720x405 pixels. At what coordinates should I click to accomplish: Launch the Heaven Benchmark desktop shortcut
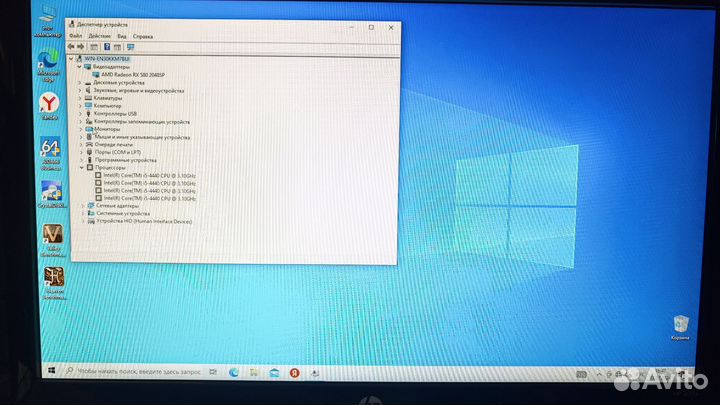[x=54, y=283]
